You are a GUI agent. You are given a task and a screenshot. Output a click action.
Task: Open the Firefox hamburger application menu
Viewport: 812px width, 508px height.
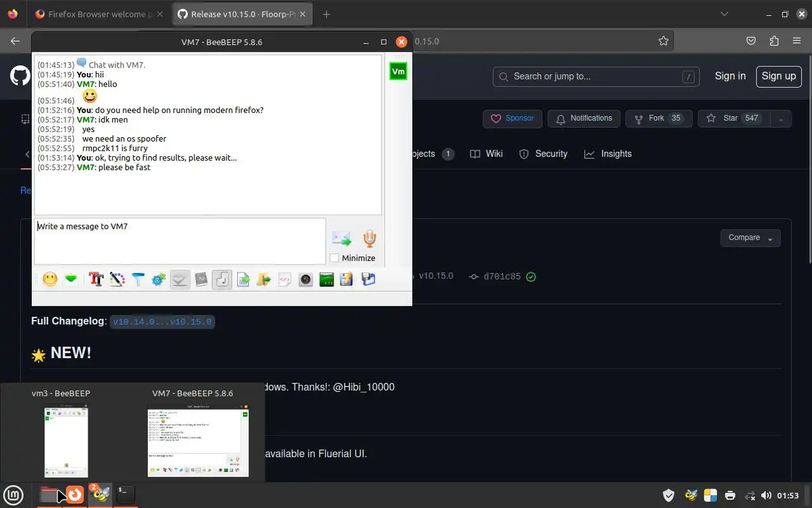(x=797, y=41)
